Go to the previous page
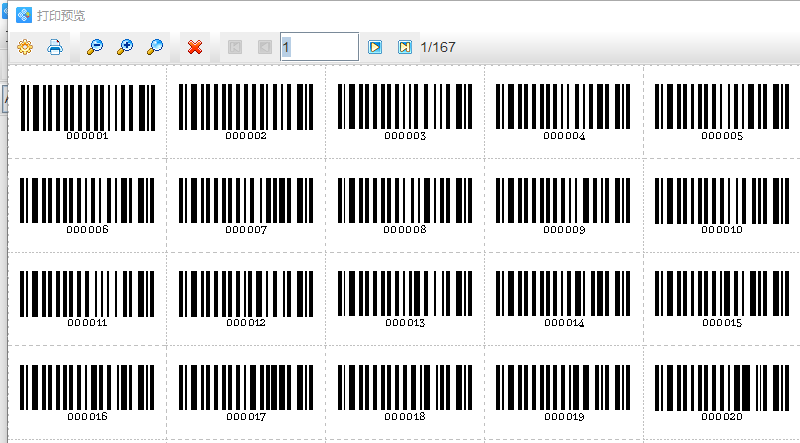 [x=265, y=47]
